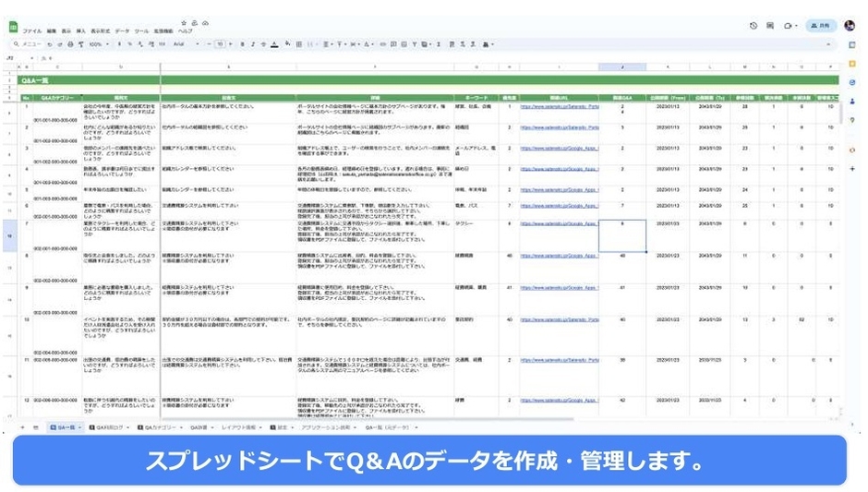Open the データ menu

(122, 31)
